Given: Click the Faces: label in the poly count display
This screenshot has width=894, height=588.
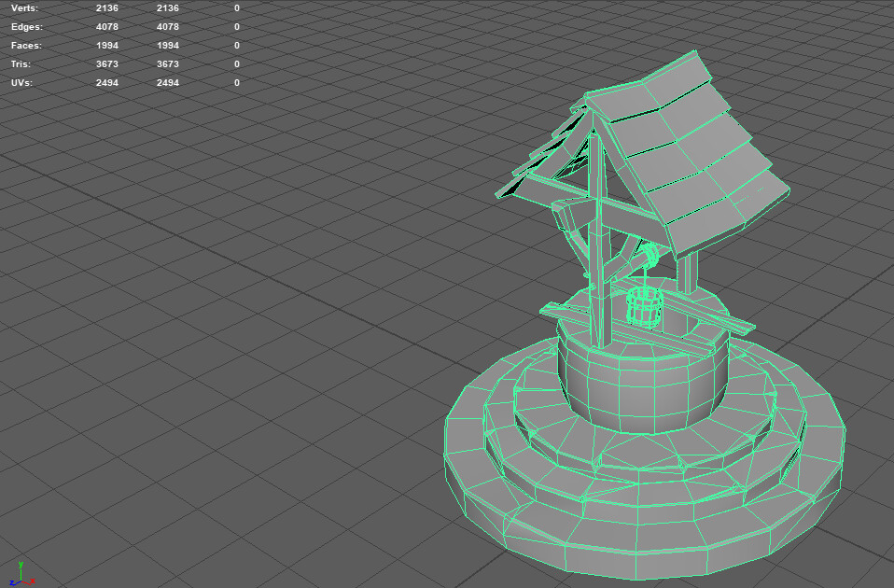Looking at the screenshot, I should (26, 46).
